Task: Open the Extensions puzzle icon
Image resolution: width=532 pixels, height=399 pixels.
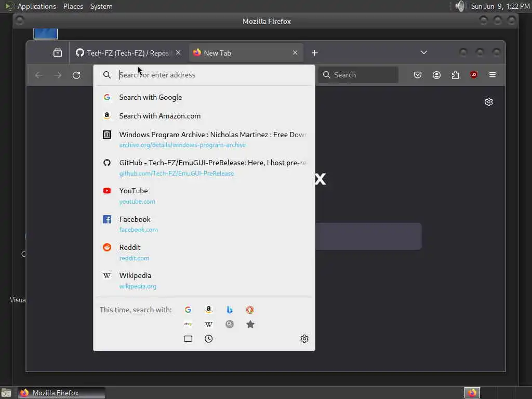Action: pos(455,75)
